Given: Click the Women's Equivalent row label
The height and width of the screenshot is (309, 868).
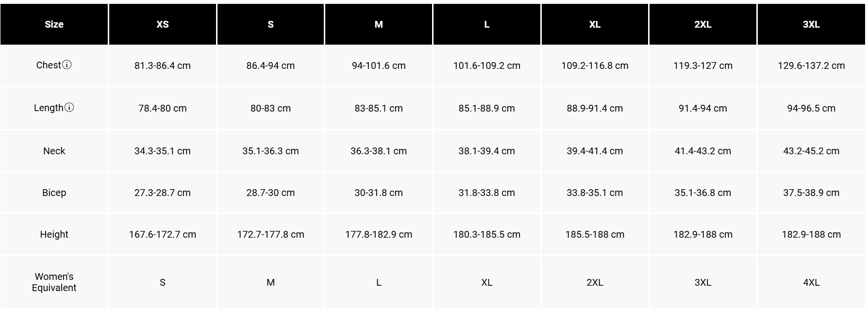Looking at the screenshot, I should [x=54, y=282].
